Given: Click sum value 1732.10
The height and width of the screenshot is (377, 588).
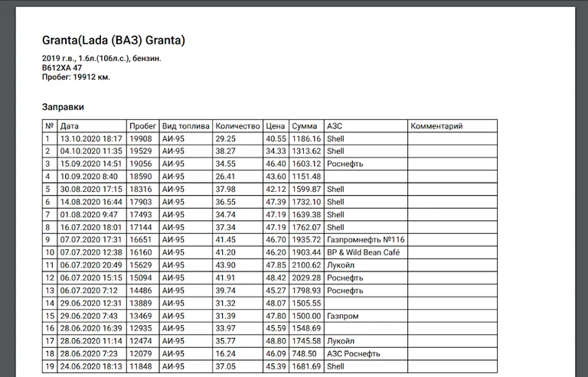Looking at the screenshot, I should (306, 202).
